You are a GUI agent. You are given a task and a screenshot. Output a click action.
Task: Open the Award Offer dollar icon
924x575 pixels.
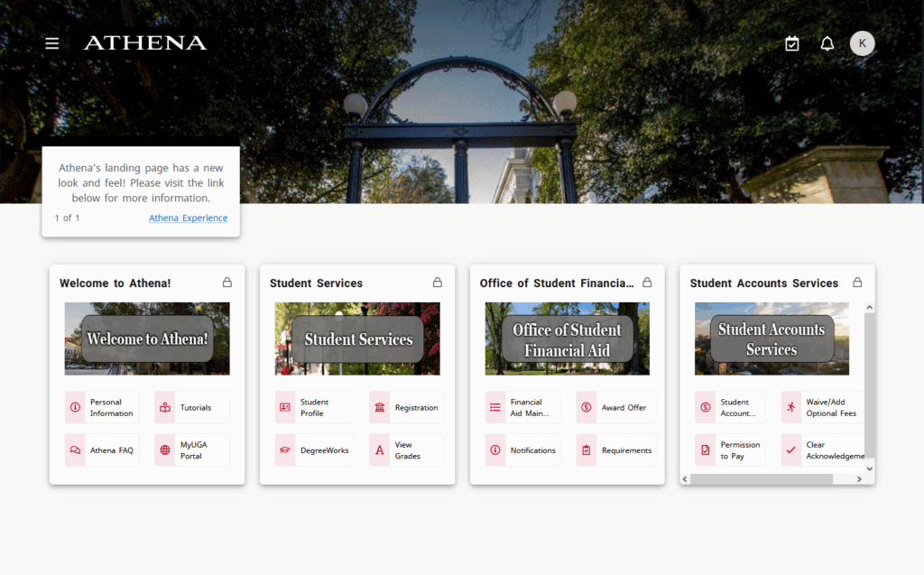[587, 408]
